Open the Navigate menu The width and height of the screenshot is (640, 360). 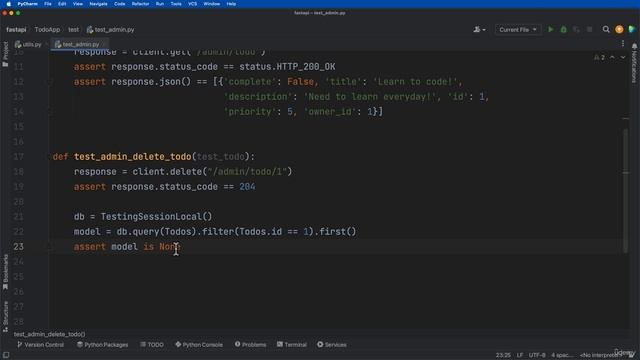[98, 4]
